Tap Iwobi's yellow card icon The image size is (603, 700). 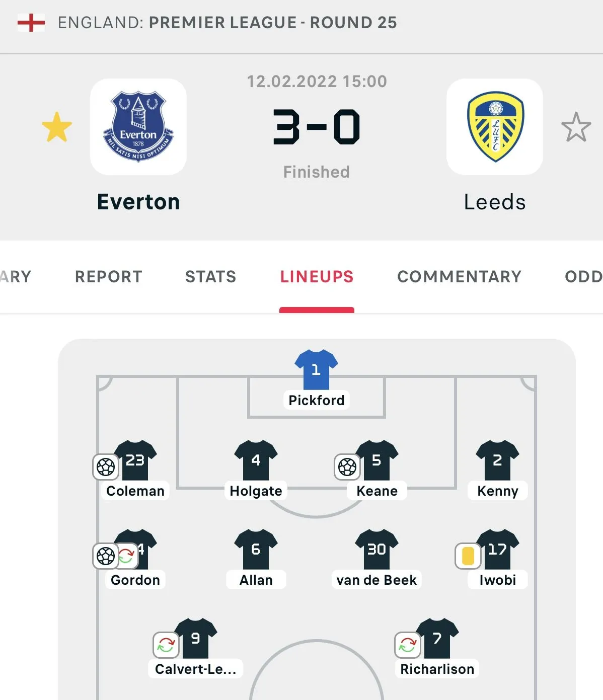click(468, 556)
